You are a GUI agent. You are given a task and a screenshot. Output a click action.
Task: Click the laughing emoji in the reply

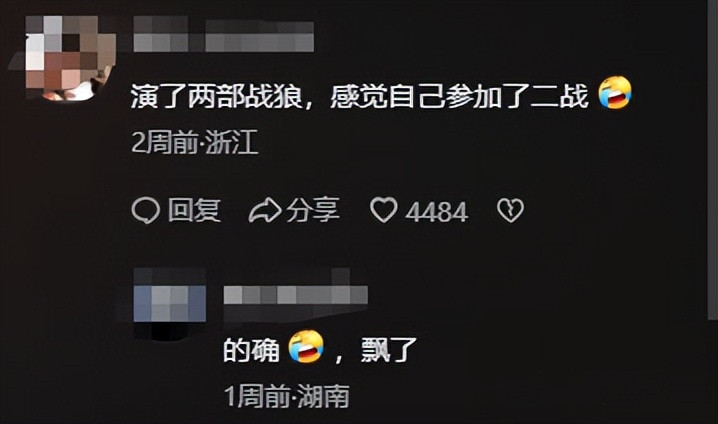point(306,347)
